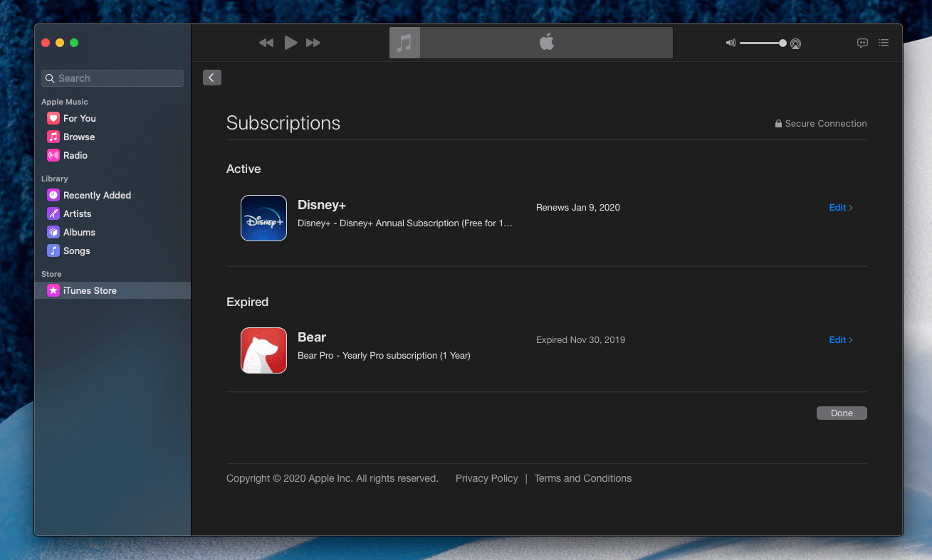
Task: Click the Radio broadcast icon
Action: click(x=53, y=155)
